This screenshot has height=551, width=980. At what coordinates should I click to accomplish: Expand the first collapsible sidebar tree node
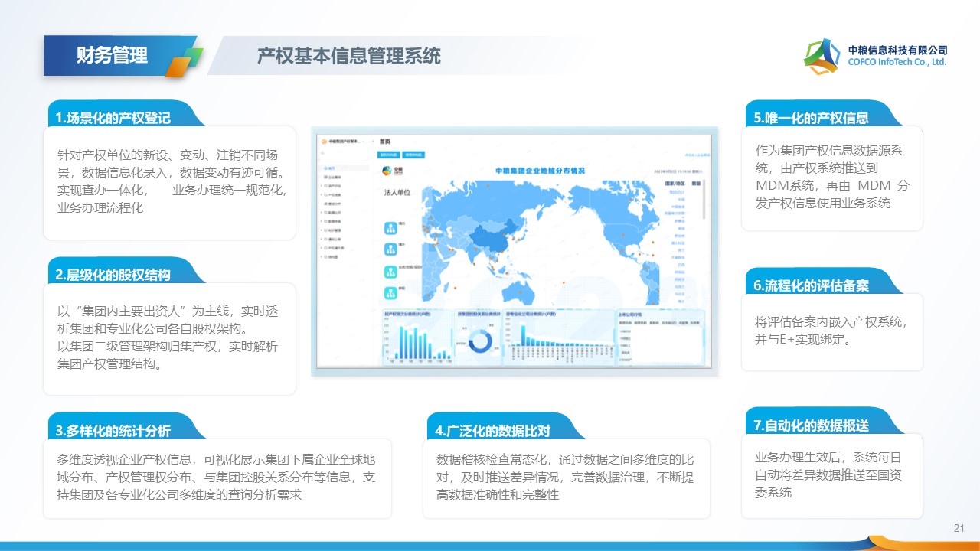pyautogui.click(x=321, y=185)
